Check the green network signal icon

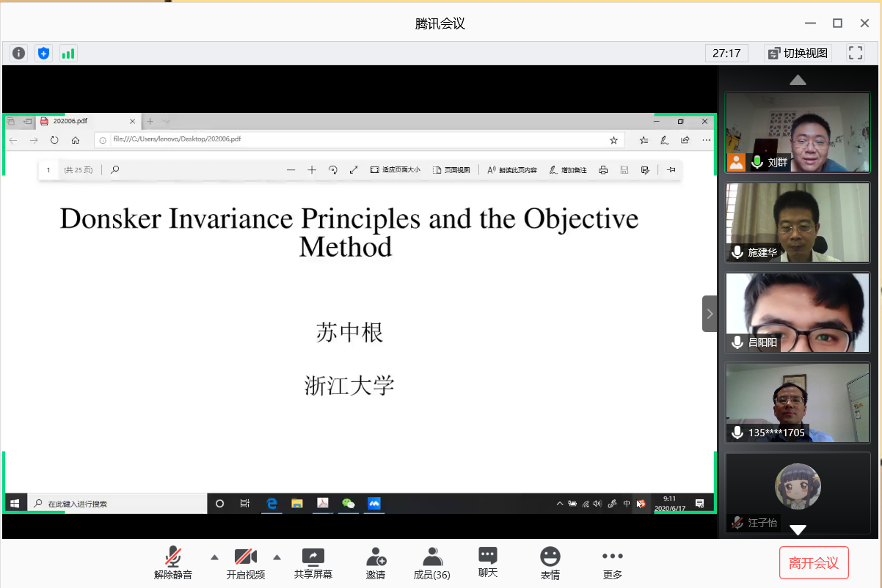pyautogui.click(x=68, y=53)
